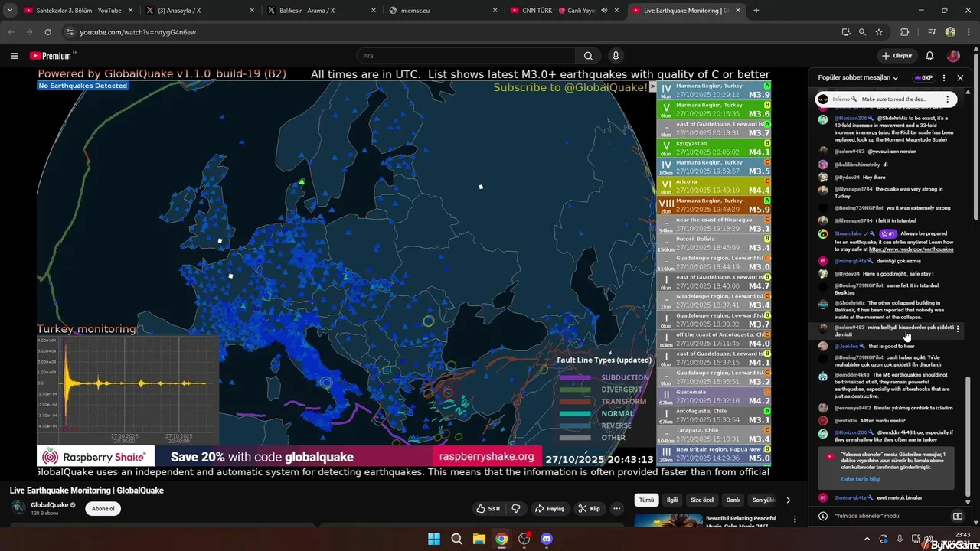Open options for the recommended video

(794, 520)
